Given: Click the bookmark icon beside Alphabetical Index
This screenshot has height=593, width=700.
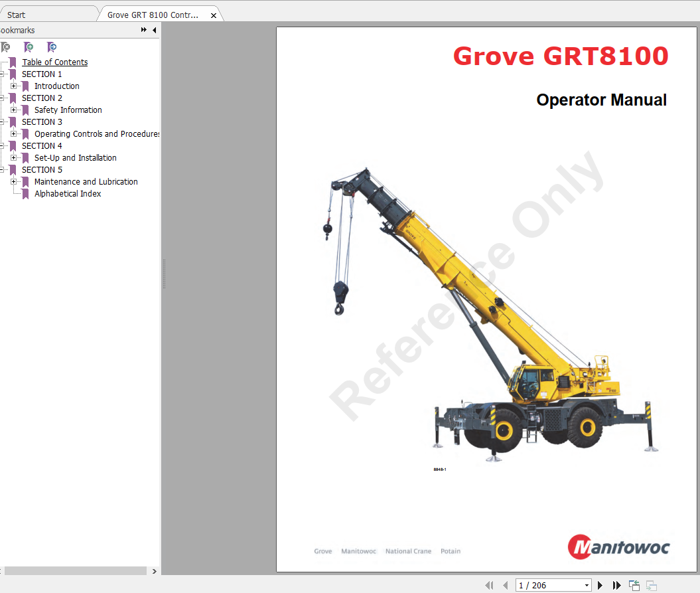Looking at the screenshot, I should tap(25, 193).
